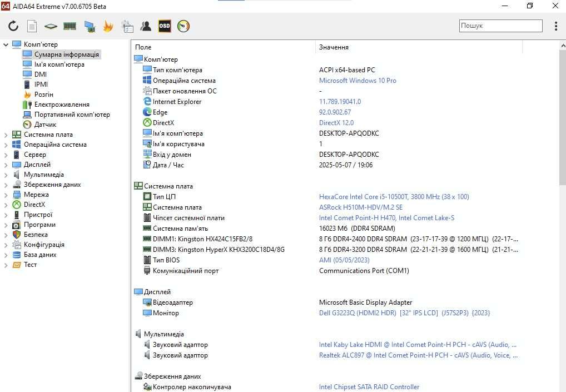Open HexaCore Intel Core i5-10500T link
The height and width of the screenshot is (392, 566).
pos(394,197)
